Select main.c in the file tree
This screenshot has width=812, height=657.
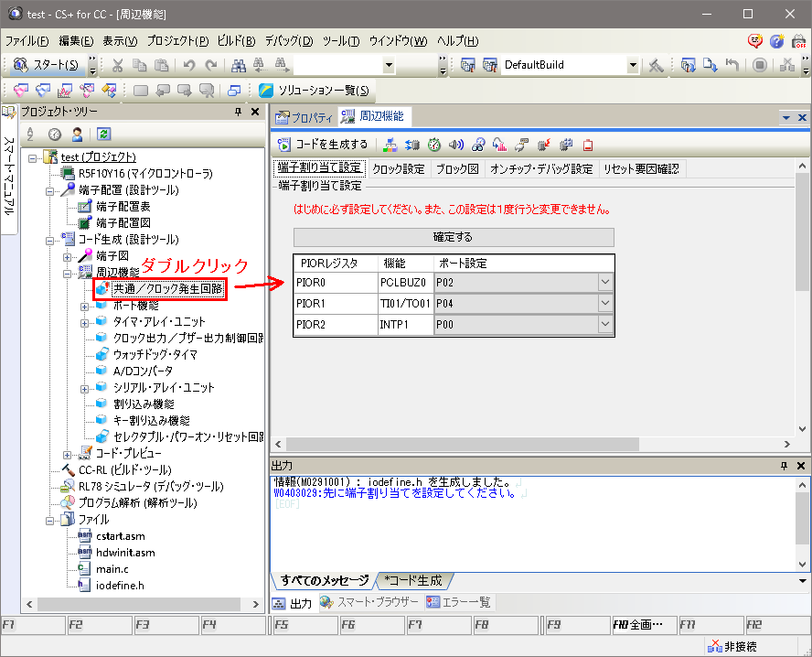click(112, 569)
